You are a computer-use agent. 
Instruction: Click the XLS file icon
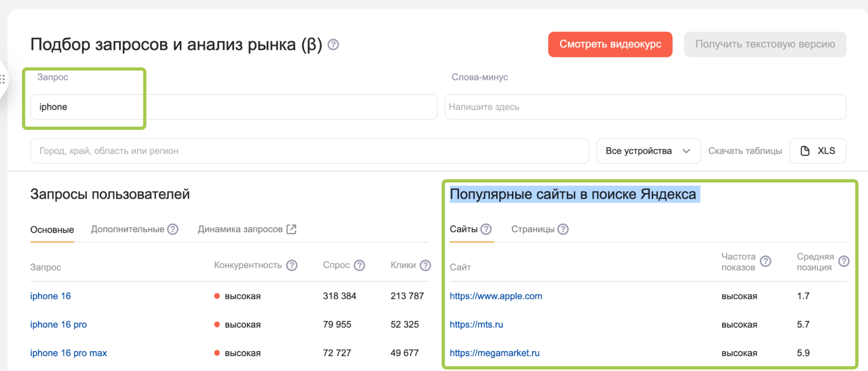click(x=805, y=151)
